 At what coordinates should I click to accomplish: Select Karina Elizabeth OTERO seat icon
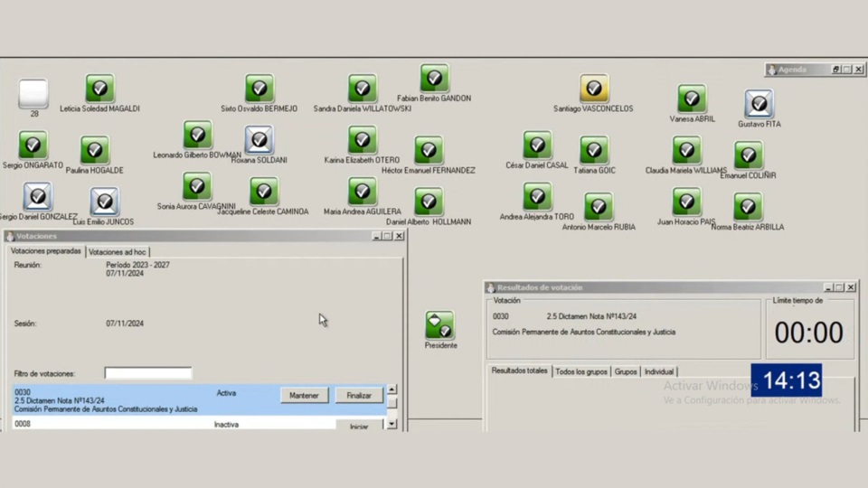[362, 139]
